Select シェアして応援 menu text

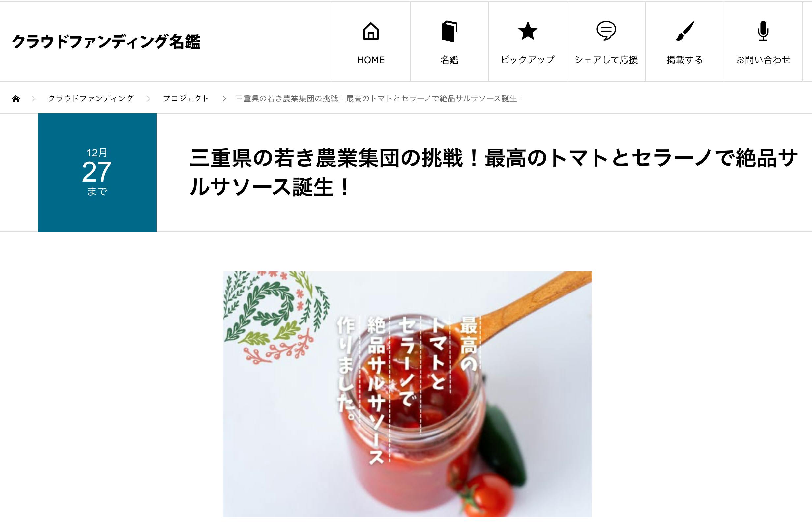coord(606,60)
